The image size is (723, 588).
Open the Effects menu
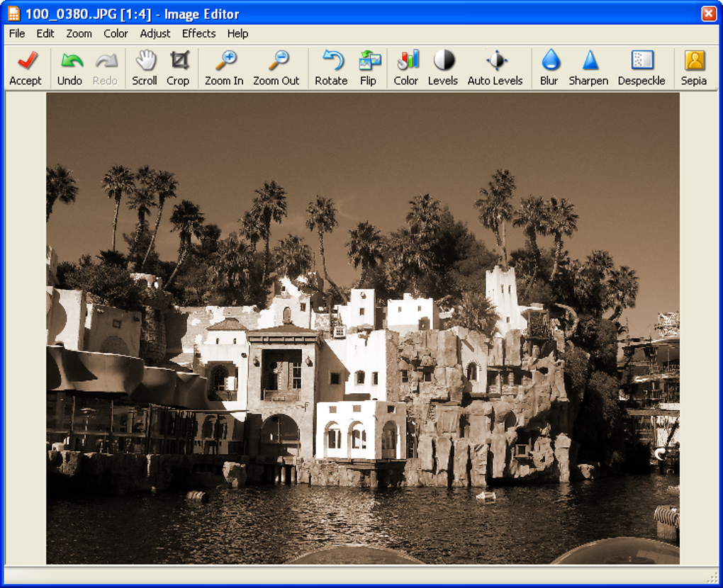(x=198, y=33)
